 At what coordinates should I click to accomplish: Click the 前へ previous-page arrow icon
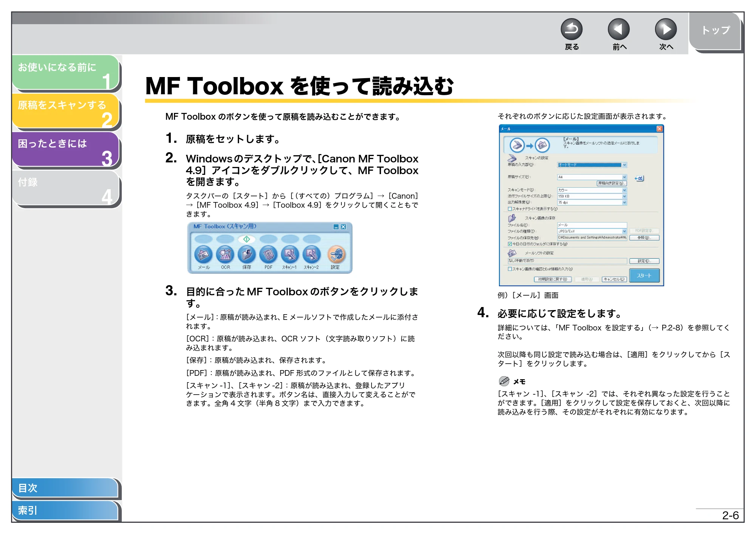pos(618,29)
